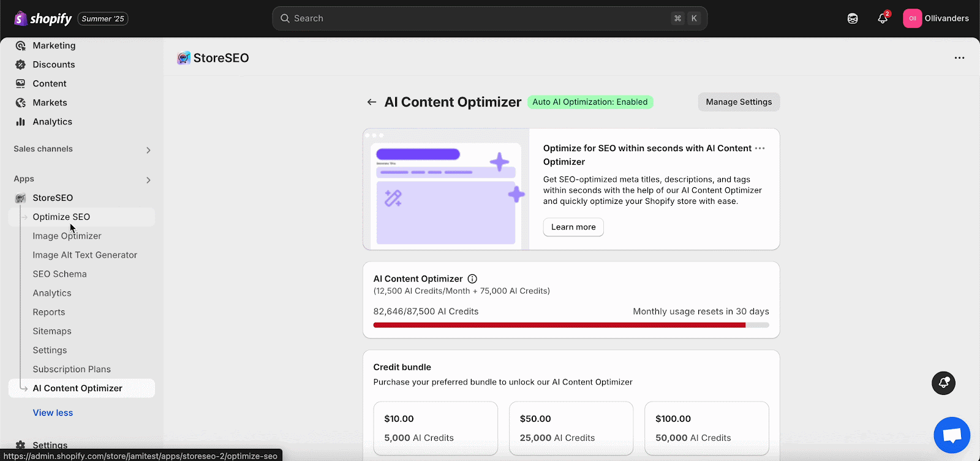This screenshot has width=980, height=461.
Task: Click the AI Content Optimizer info icon
Action: [x=472, y=279]
